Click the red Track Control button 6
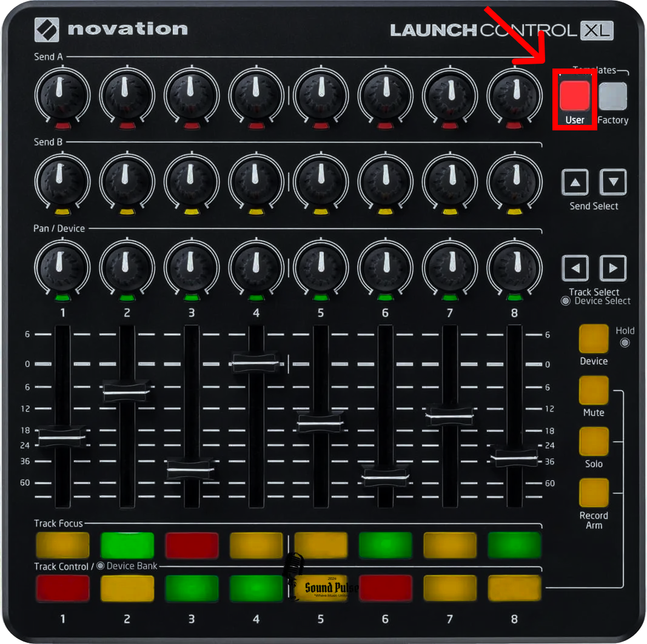Viewport: 647px width, 644px height. 386,588
